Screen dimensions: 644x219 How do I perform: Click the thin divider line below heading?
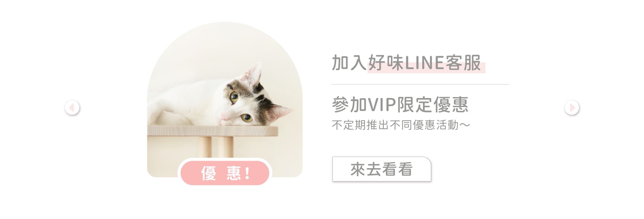point(420,84)
